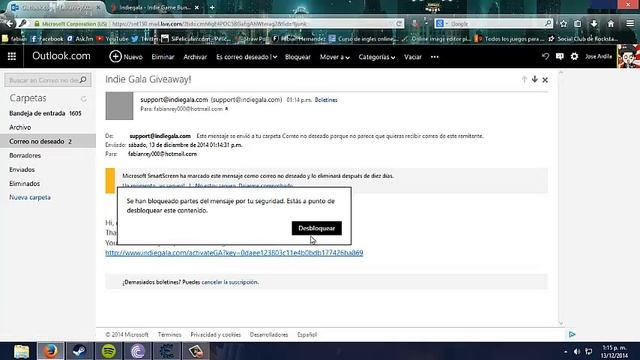Switch to the Indiegala browser tab

(155, 7)
